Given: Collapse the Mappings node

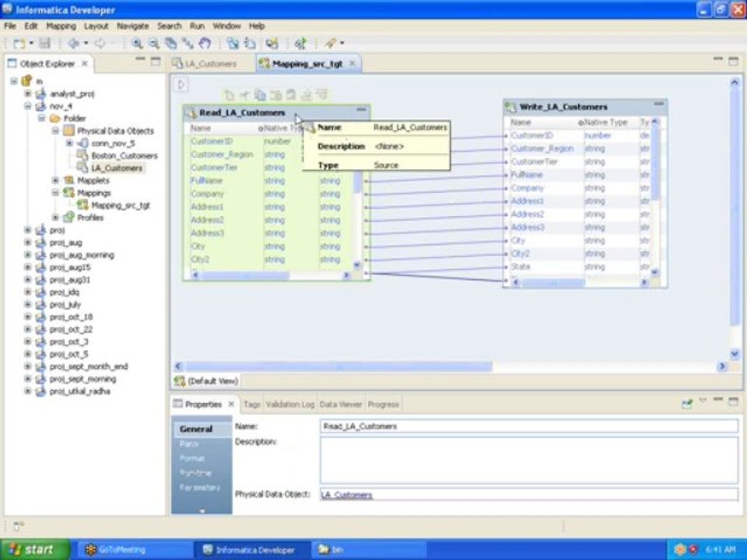Looking at the screenshot, I should click(x=55, y=192).
